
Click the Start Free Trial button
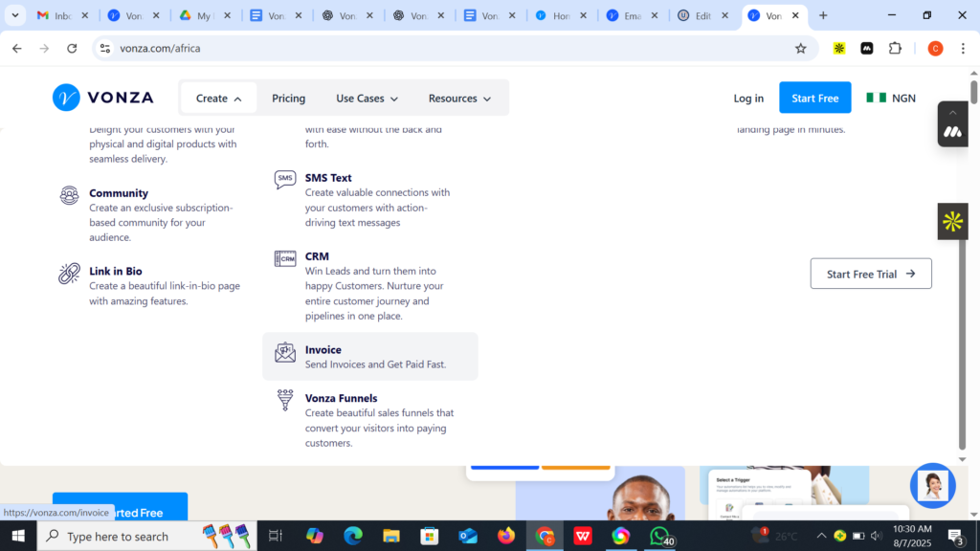coord(870,274)
